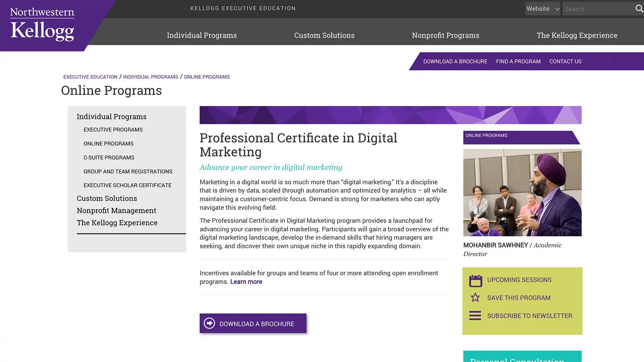
Task: Click the search magnifier icon
Action: [x=639, y=9]
